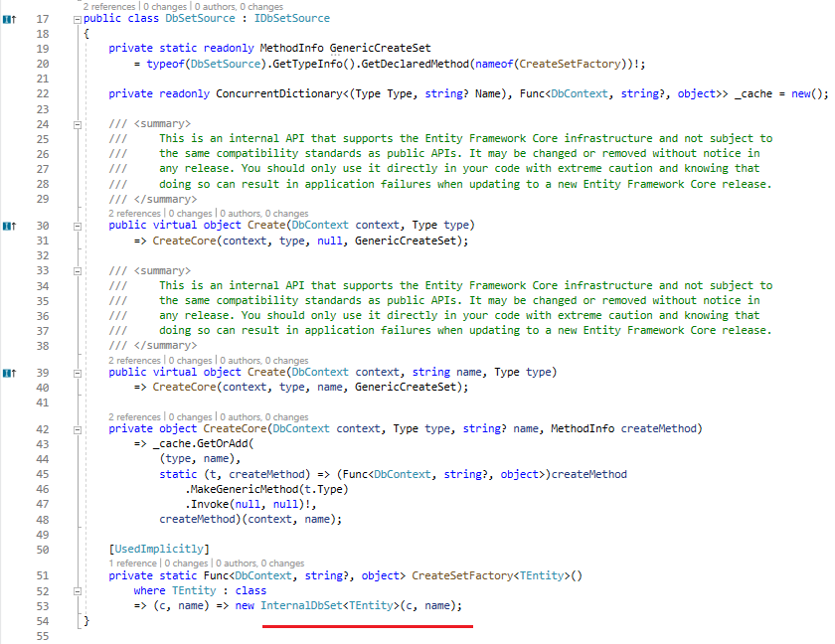This screenshot has width=835, height=644.
Task: Click the IDbSetSource interface name on line 17
Action: 282,19
